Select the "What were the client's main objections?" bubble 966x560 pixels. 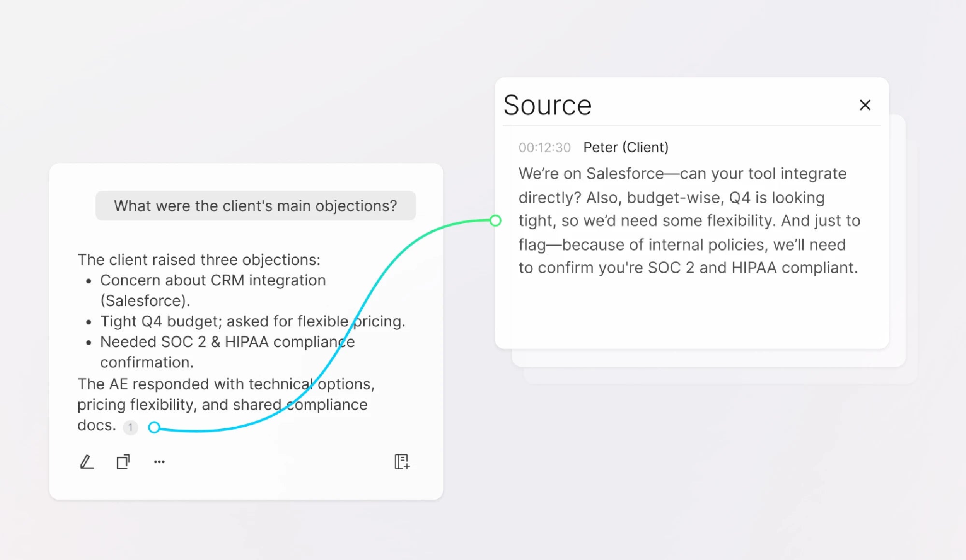pos(256,206)
